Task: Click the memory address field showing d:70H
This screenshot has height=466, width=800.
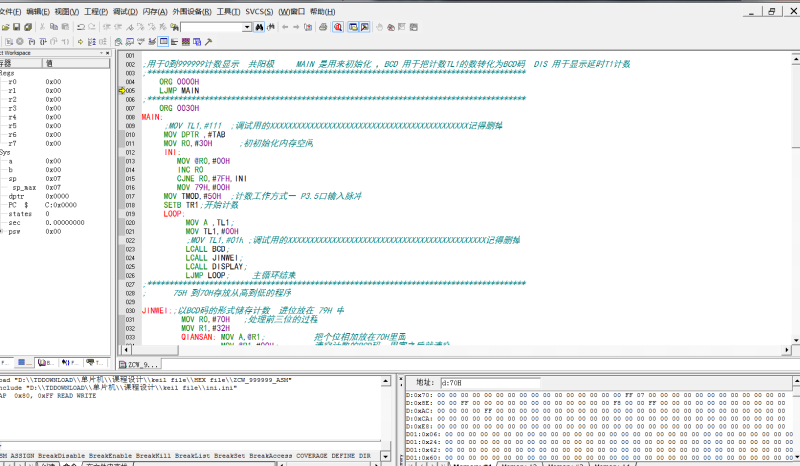Action: point(490,382)
